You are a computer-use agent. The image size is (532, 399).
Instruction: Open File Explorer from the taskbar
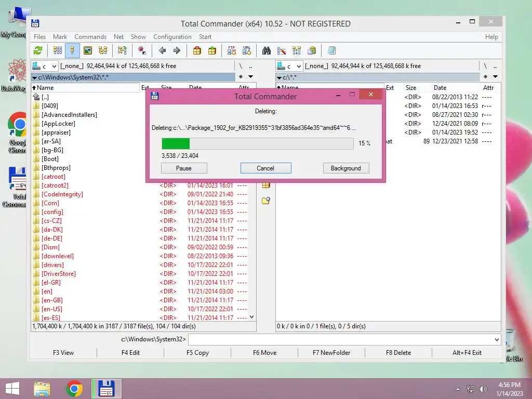pyautogui.click(x=42, y=389)
